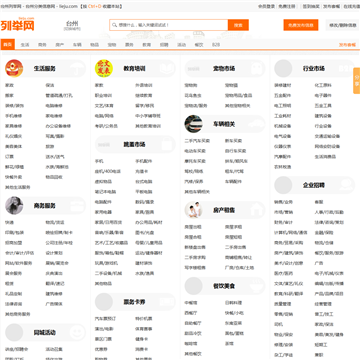Open the 车辆相关 car round image
This screenshot has height=360, width=360.
click(193, 124)
